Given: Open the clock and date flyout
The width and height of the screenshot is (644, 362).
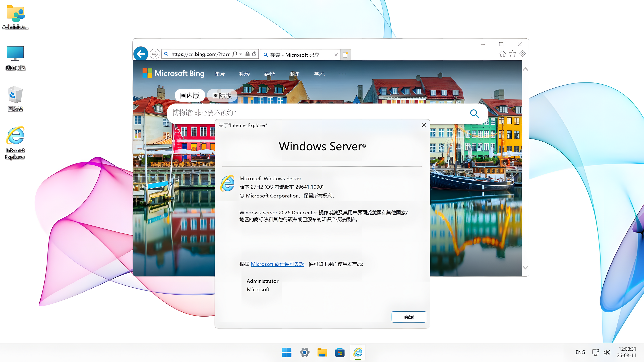Looking at the screenshot, I should pos(626,352).
